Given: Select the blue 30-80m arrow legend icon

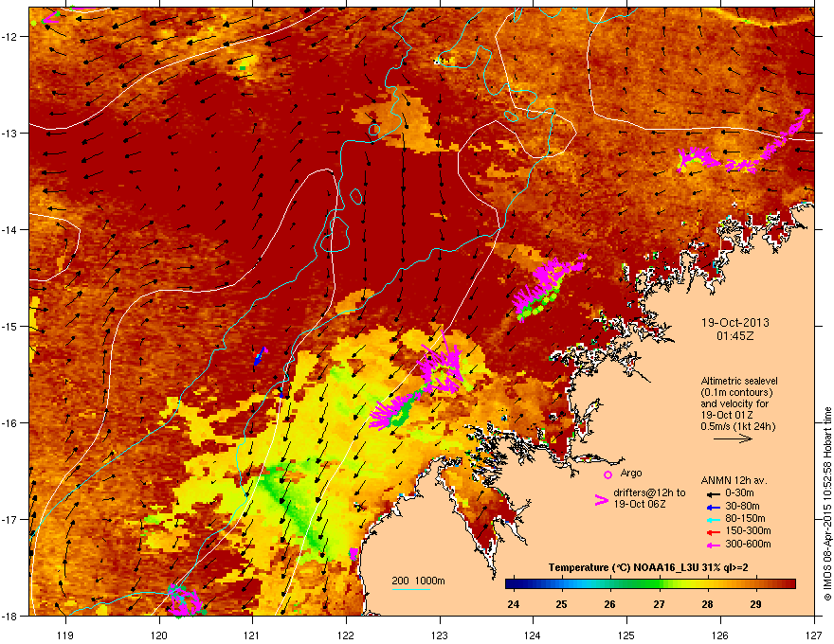Looking at the screenshot, I should (713, 507).
